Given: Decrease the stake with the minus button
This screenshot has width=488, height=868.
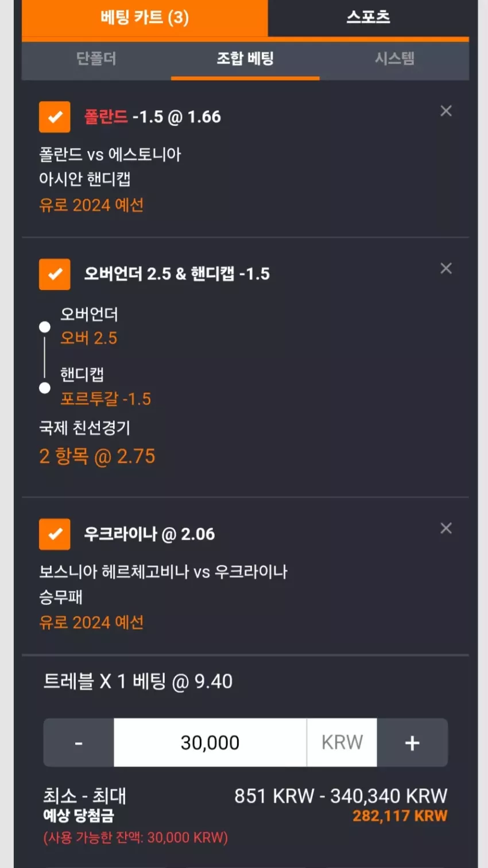Looking at the screenshot, I should tap(79, 742).
